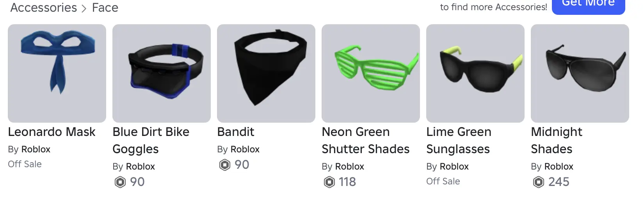Viewport: 644px width, 218px height.
Task: View the Neon Green Shutter Shades image
Action: (x=371, y=73)
